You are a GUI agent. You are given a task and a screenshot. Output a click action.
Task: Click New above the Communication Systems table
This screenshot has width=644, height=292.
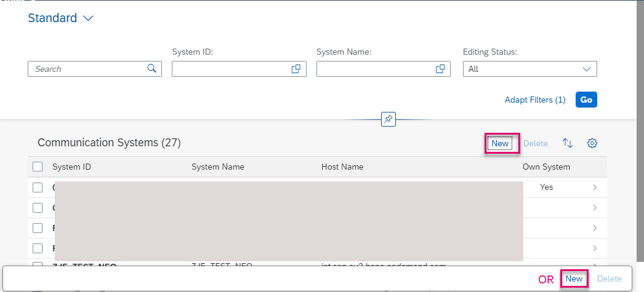click(500, 143)
